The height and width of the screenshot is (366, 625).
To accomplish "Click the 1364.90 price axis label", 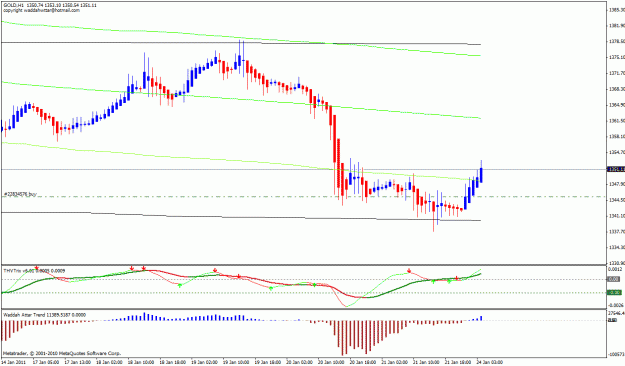I will [617, 105].
